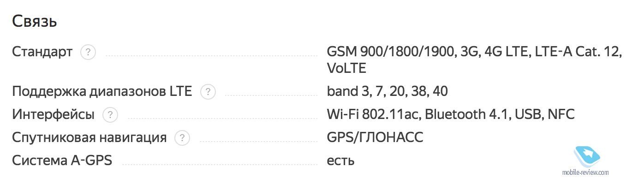Click the GPS/ГЛОНАСС value
Image resolution: width=644 pixels, height=190 pixels.
pos(375,137)
